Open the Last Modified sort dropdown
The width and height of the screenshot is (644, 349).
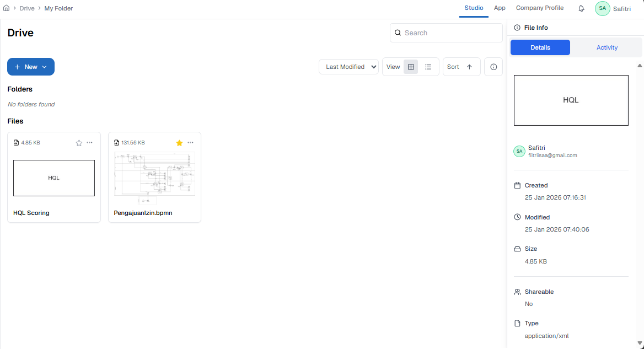(x=348, y=67)
